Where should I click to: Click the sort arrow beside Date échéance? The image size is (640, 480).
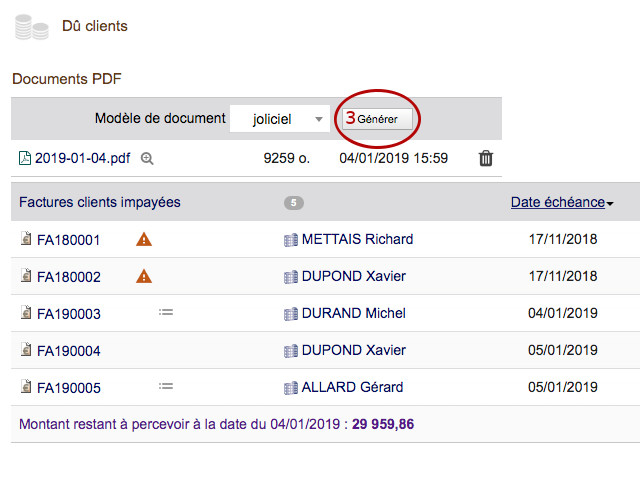(x=610, y=203)
